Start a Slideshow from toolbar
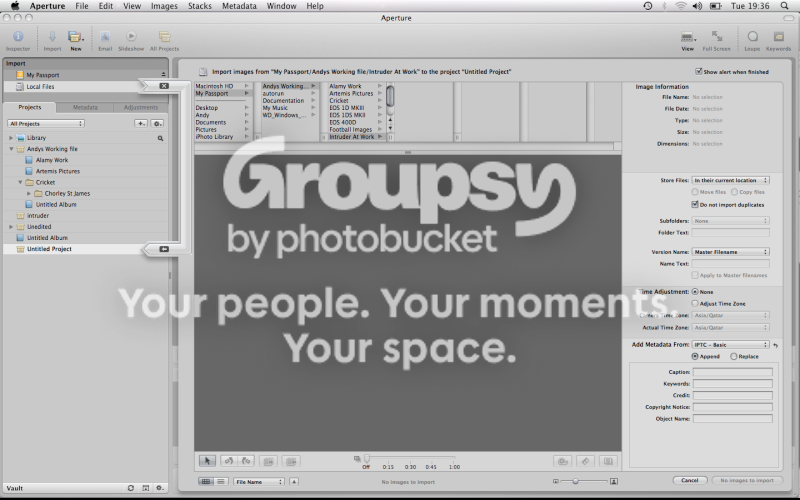The height and width of the screenshot is (500, 800). point(131,40)
